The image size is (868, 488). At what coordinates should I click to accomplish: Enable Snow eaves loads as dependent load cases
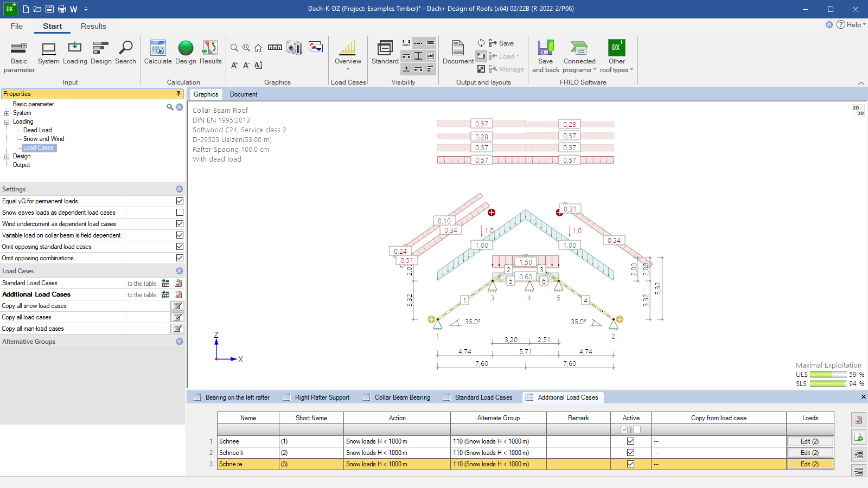tap(180, 213)
